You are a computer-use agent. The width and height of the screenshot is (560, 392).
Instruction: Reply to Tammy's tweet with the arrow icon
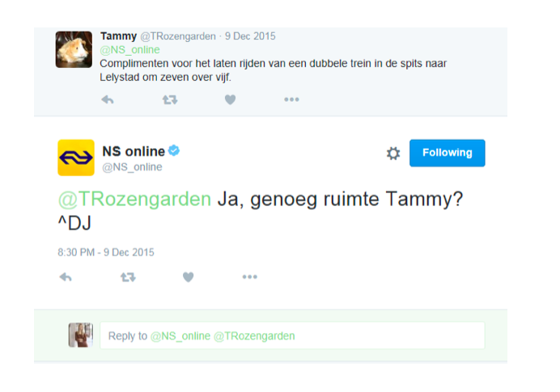107,99
